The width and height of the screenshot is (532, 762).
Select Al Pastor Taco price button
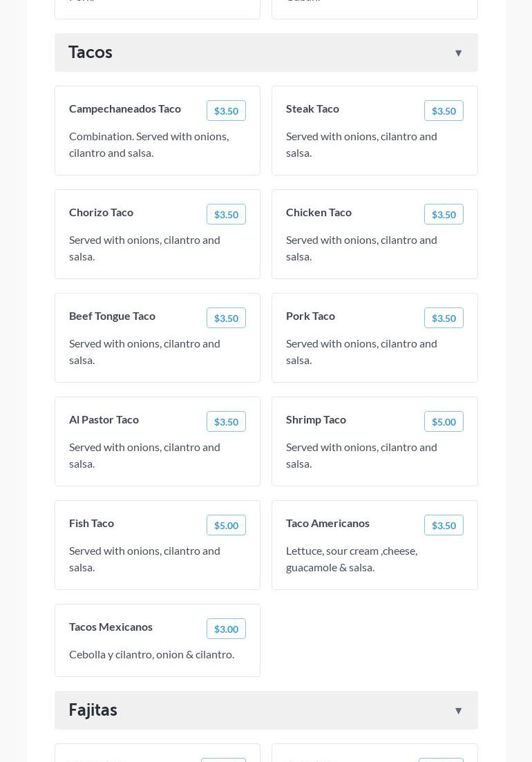tap(226, 421)
